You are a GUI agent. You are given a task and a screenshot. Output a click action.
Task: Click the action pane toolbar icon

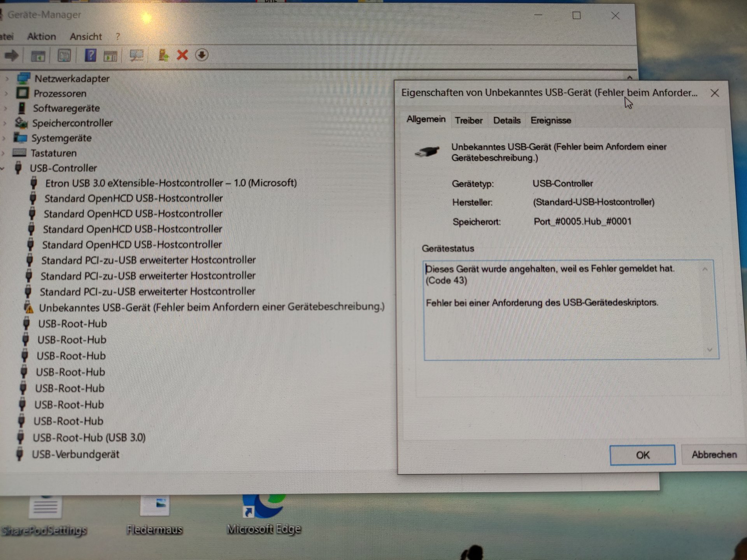[x=110, y=56]
